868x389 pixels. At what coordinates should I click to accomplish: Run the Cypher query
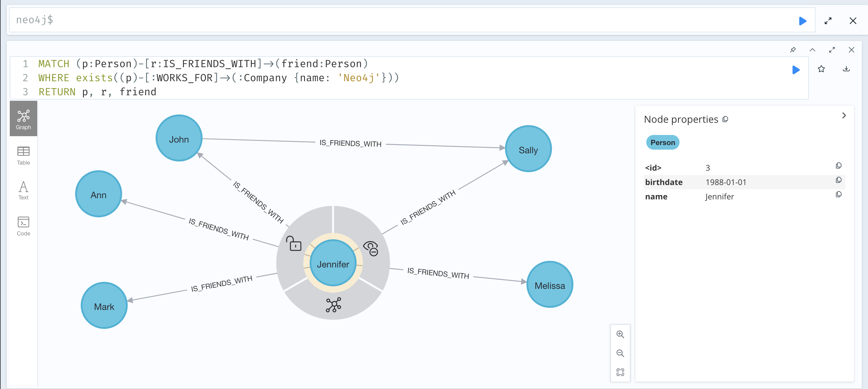pyautogui.click(x=796, y=70)
